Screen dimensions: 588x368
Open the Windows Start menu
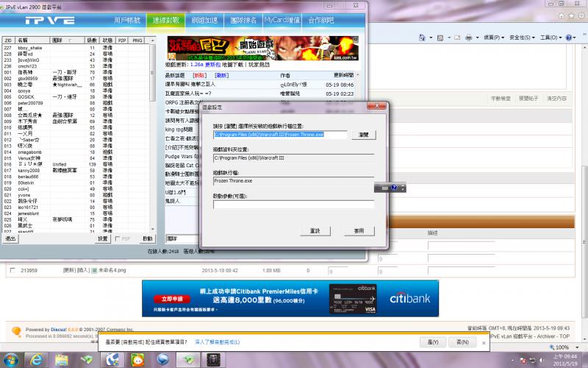[x=10, y=360]
